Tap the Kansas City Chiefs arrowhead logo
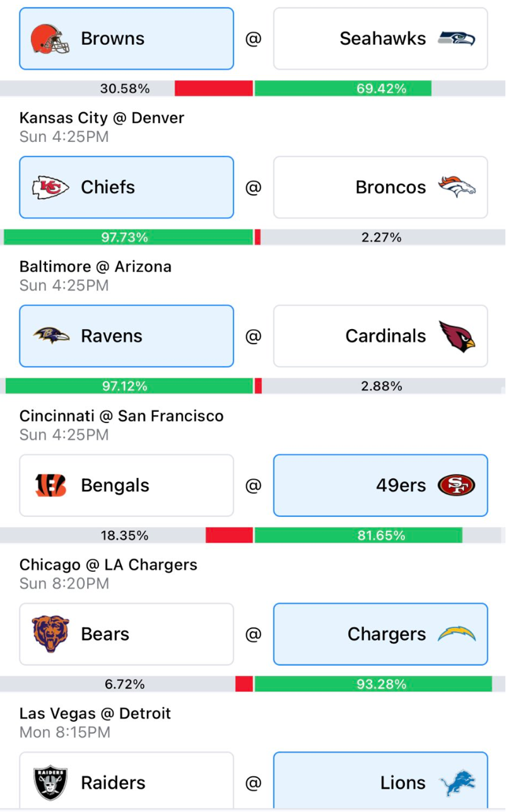The width and height of the screenshot is (506, 812). [x=50, y=187]
